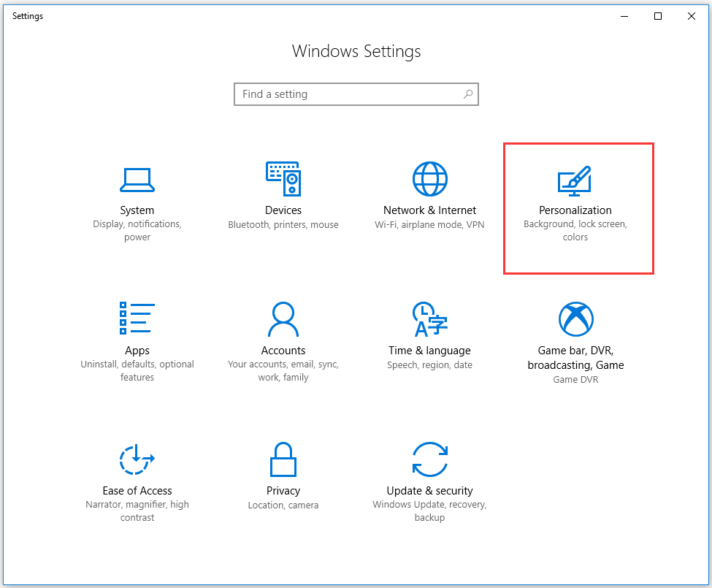Viewport: 712px width, 588px height.
Task: Open the Update & security arrows icon
Action: pyautogui.click(x=429, y=459)
